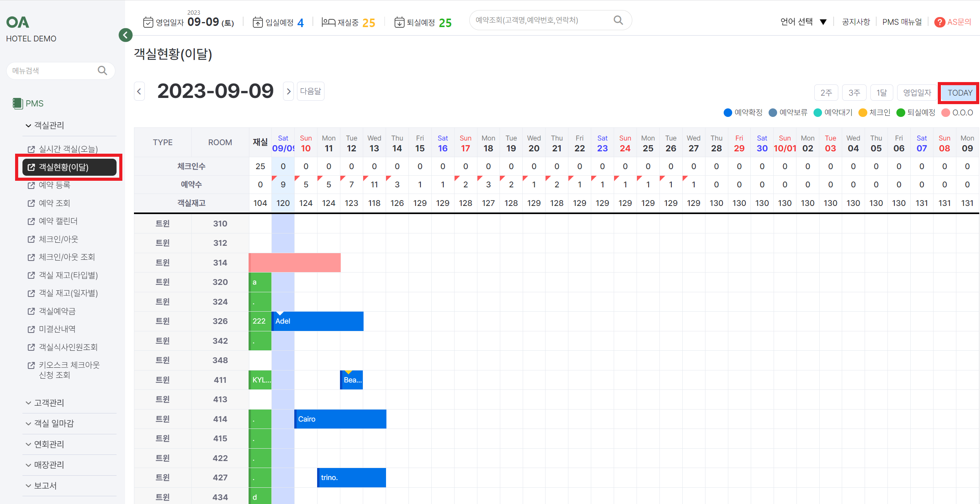Select the 1달 view option

pos(882,93)
